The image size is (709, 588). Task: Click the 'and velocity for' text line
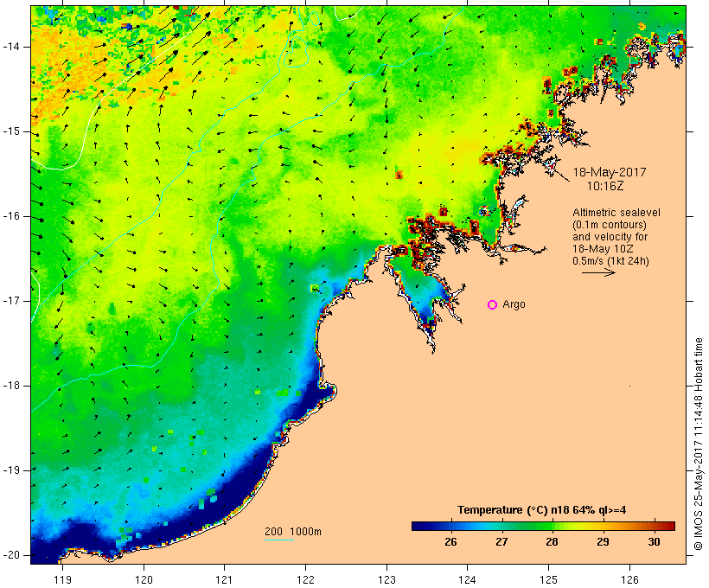pos(610,237)
